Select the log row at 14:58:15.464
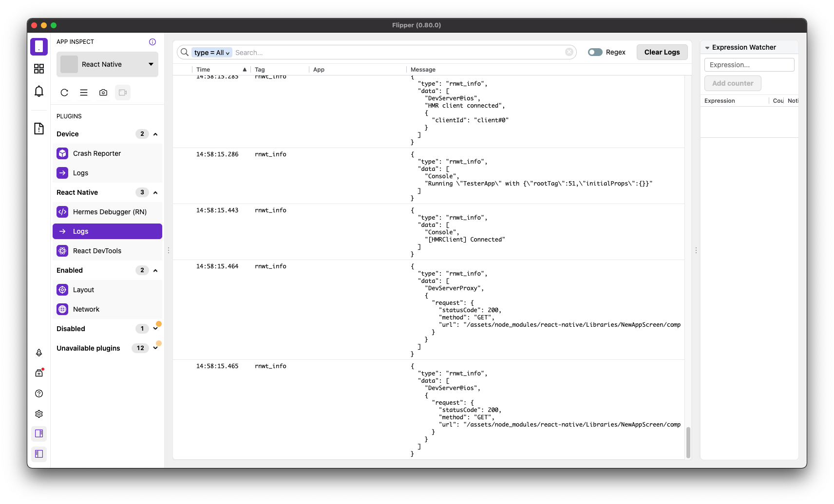Image resolution: width=834 pixels, height=504 pixels. click(x=429, y=310)
